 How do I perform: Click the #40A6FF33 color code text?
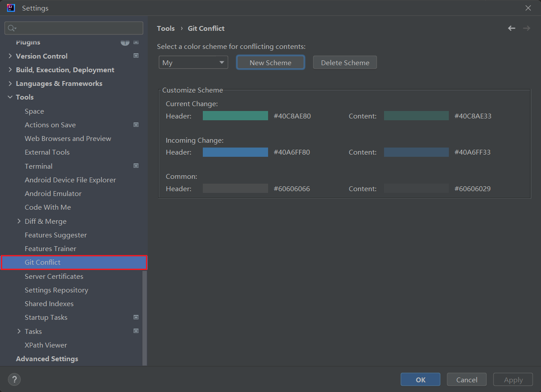point(472,152)
